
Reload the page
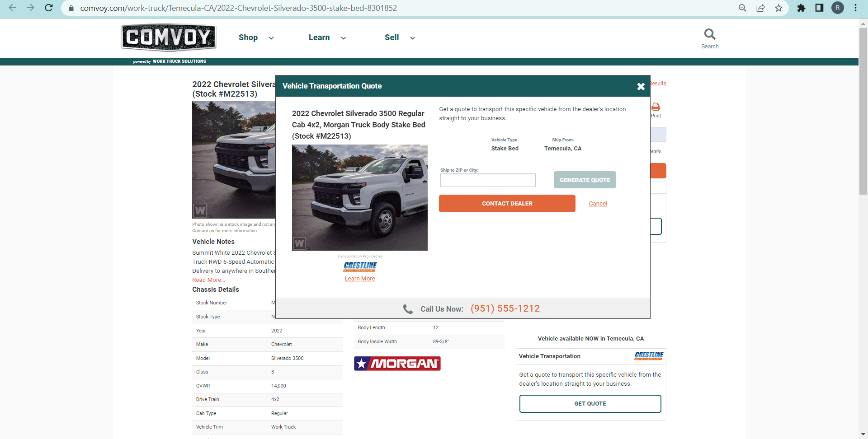(49, 8)
